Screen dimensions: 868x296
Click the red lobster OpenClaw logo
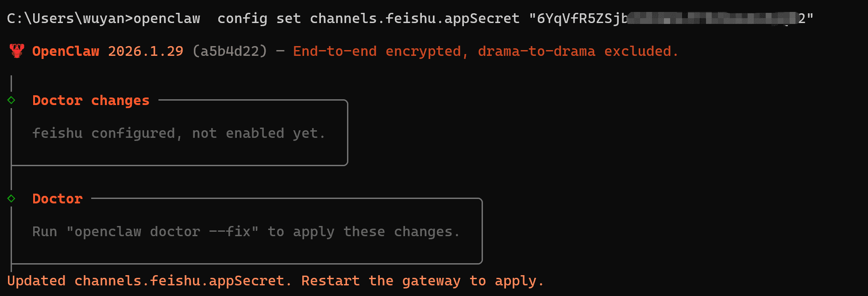pyautogui.click(x=17, y=51)
